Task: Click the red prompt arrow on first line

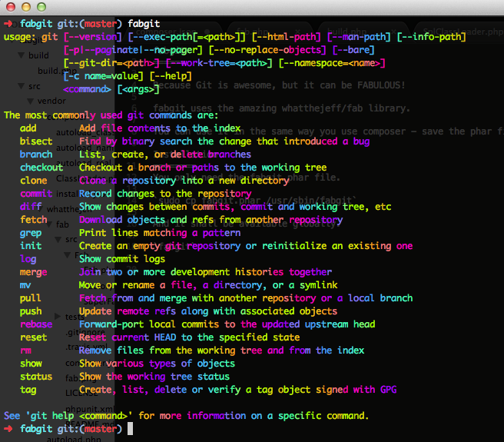Action: tap(8, 24)
